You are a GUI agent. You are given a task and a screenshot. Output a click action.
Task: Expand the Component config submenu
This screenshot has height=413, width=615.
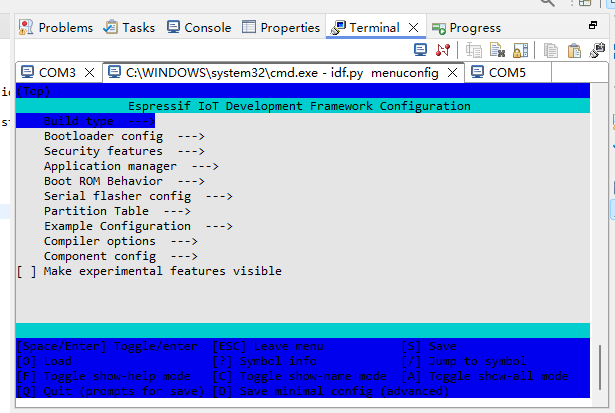point(120,256)
